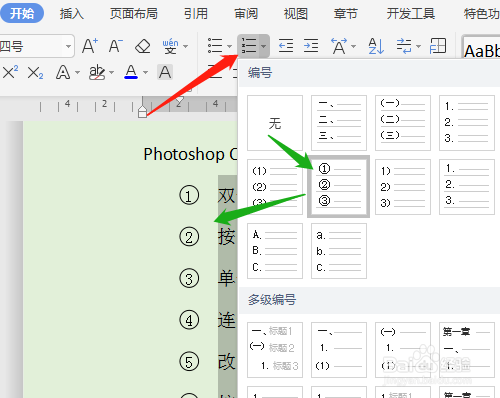
Task: Click the borders table icon
Action: click(438, 46)
